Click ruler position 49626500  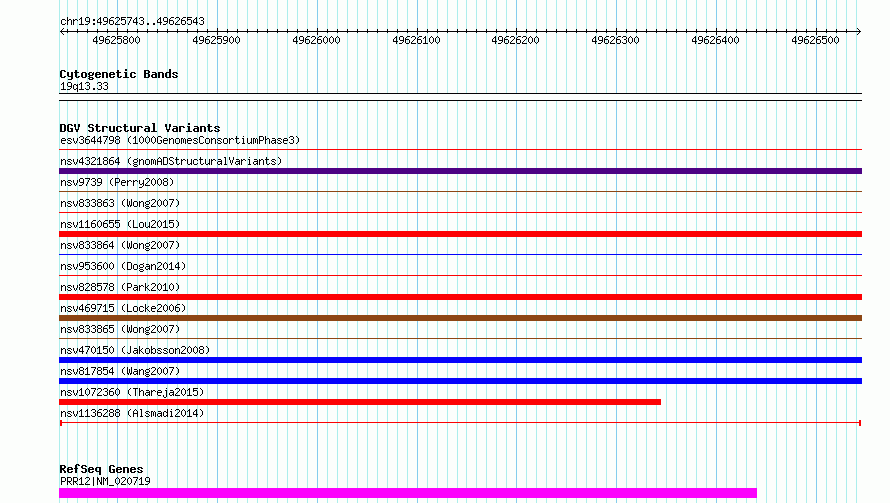pyautogui.click(x=815, y=40)
